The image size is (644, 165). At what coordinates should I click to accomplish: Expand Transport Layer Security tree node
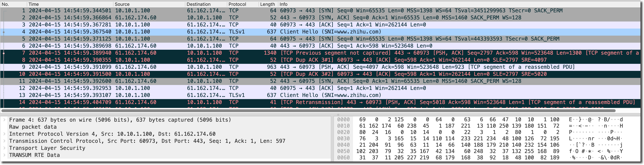click(4, 148)
